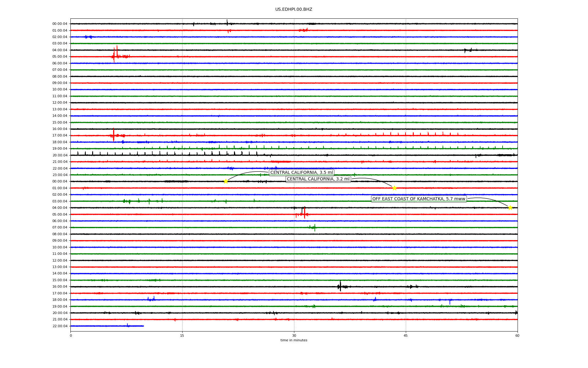Image resolution: width=588 pixels, height=368 pixels.
Task: Click the yellow star on the 00:00:04 trace
Action: tap(226, 181)
